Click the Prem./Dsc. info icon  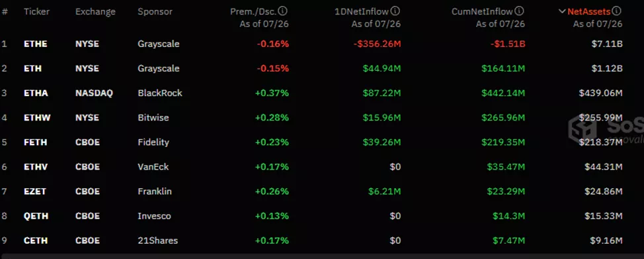[x=283, y=11]
